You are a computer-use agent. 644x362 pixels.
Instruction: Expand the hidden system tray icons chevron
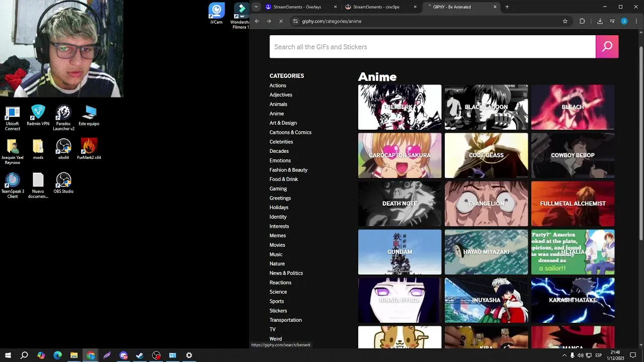coord(564,355)
